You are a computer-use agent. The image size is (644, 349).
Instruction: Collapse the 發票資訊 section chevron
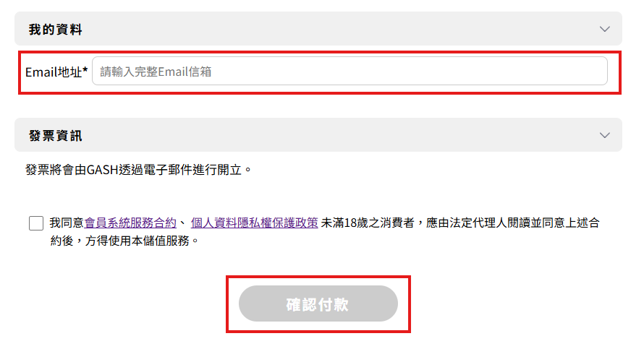(604, 135)
